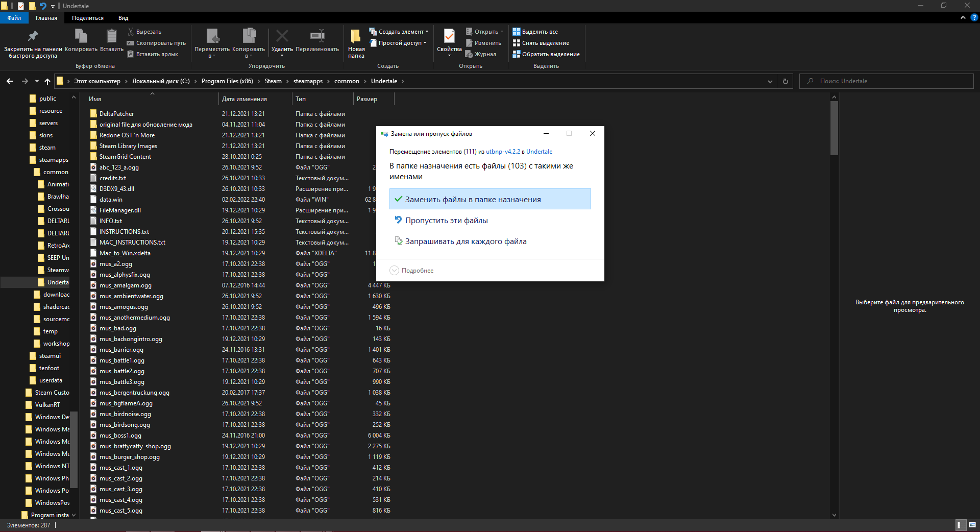Select the workshop folder in navigation tree
This screenshot has width=980, height=532.
coord(56,344)
